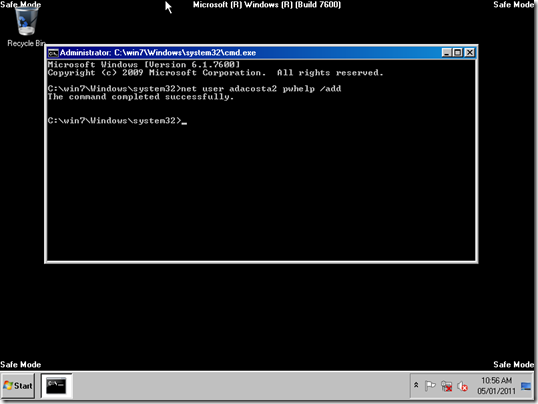Open the Start menu
The height and width of the screenshot is (404, 538).
click(18, 386)
